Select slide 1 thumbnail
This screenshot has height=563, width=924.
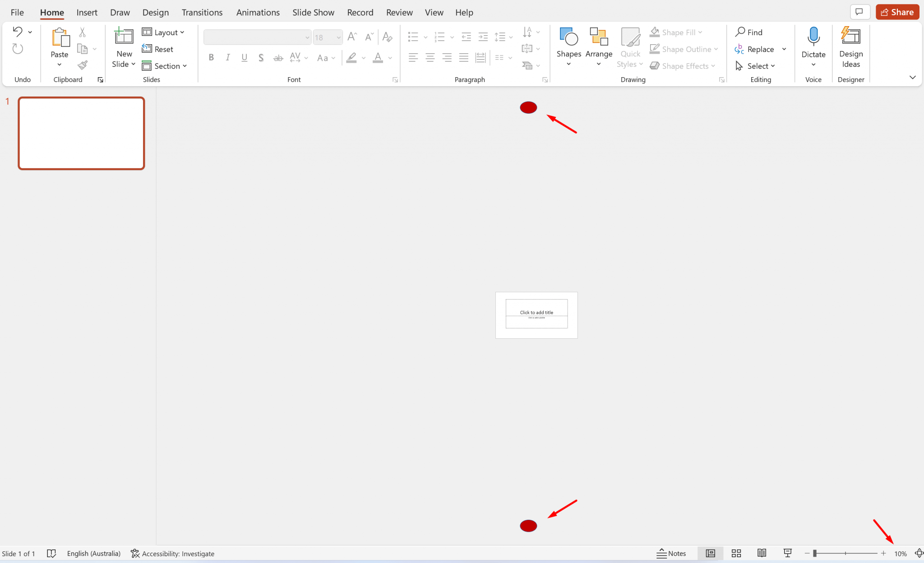[x=81, y=134]
